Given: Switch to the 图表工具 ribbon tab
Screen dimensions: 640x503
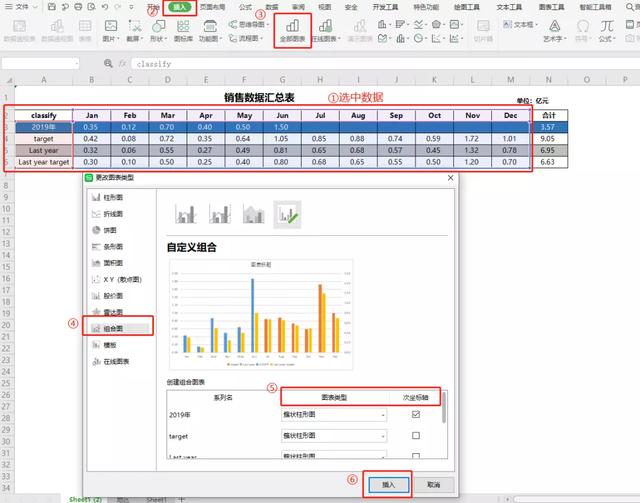Looking at the screenshot, I should [x=551, y=7].
